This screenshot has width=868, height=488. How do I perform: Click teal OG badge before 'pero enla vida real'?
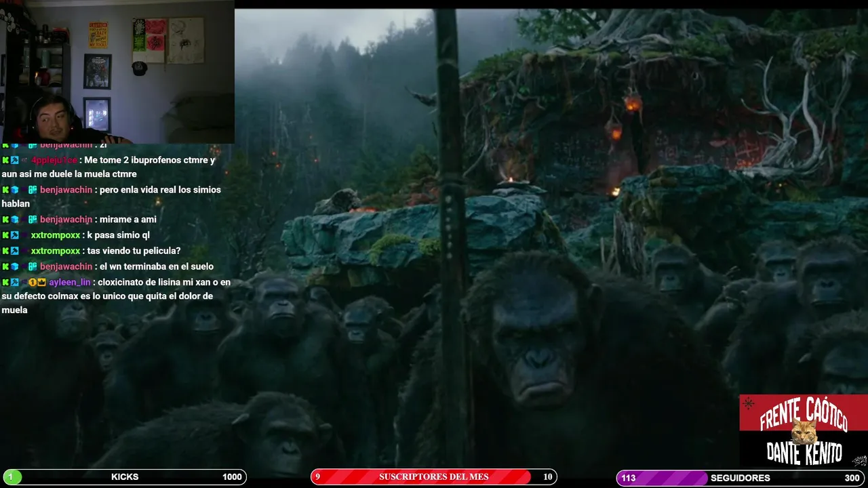(33, 190)
